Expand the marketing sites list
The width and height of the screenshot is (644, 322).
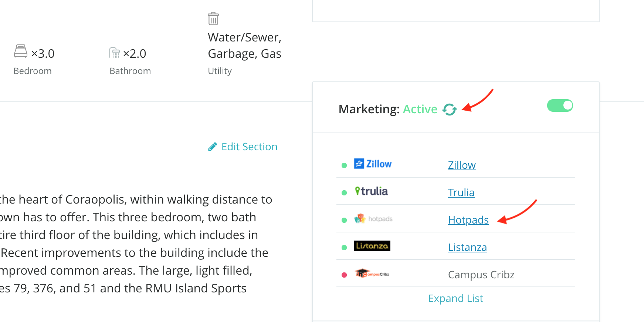click(455, 298)
